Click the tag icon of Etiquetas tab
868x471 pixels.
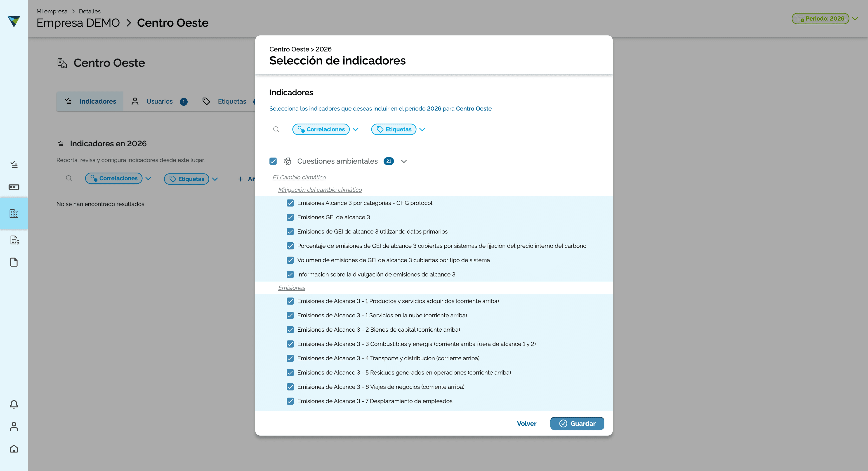tap(206, 101)
